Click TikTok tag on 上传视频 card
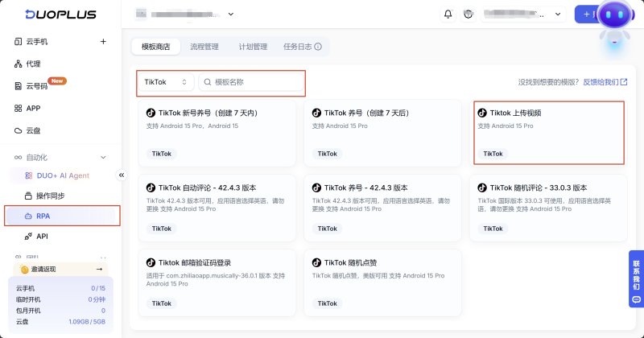 pos(493,154)
